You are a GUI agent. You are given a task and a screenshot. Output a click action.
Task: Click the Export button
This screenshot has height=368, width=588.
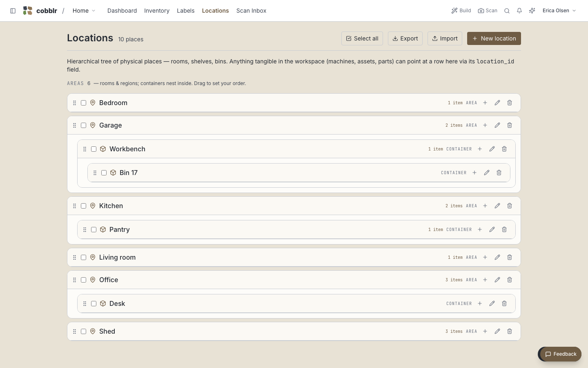point(405,38)
